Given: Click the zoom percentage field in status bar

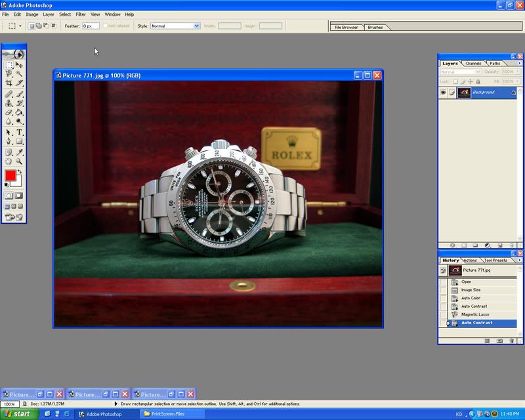Looking at the screenshot, I should (9, 404).
